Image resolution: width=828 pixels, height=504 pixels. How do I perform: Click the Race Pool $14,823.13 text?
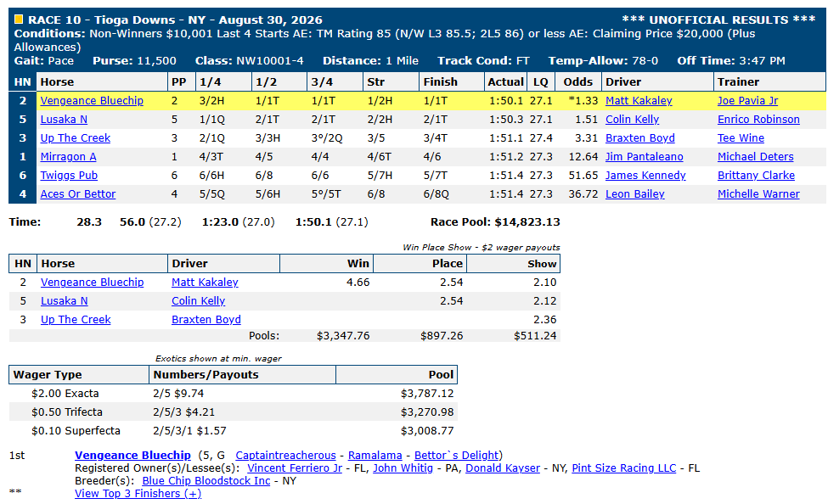click(495, 222)
